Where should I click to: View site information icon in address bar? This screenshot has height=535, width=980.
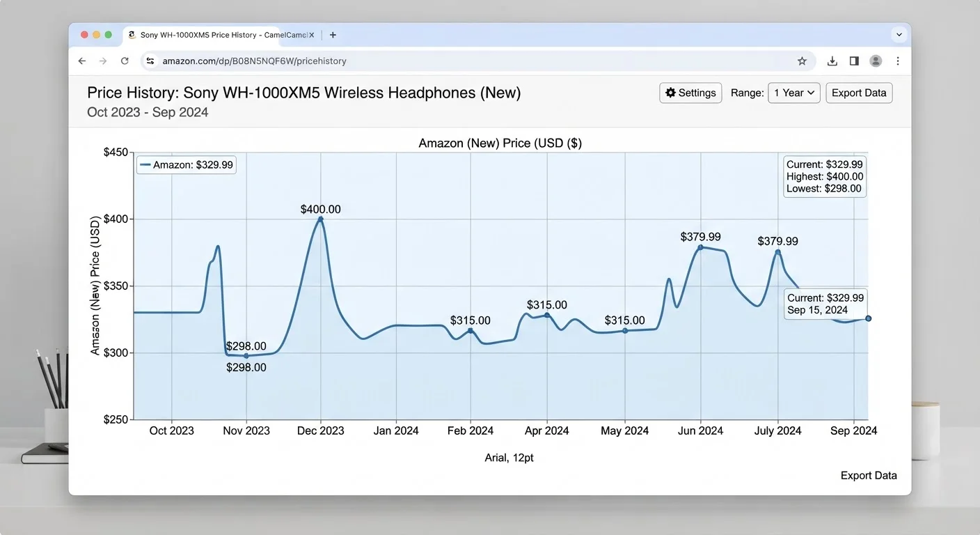[x=150, y=61]
